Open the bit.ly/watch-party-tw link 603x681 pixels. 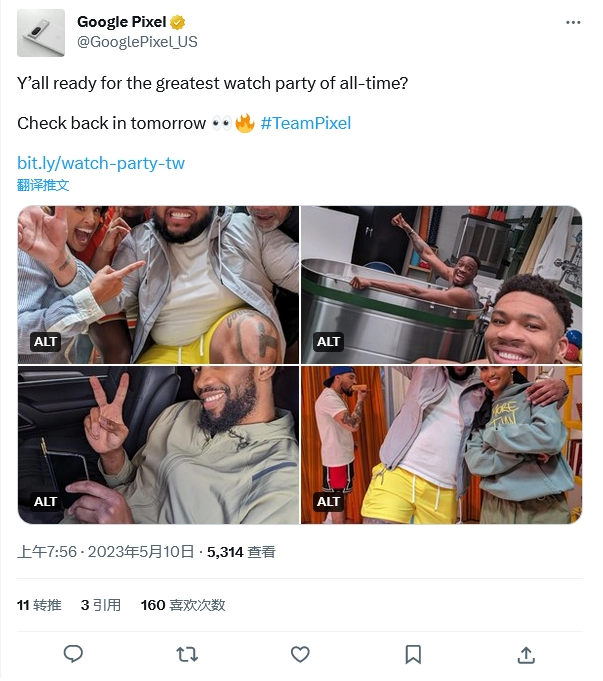coord(101,164)
